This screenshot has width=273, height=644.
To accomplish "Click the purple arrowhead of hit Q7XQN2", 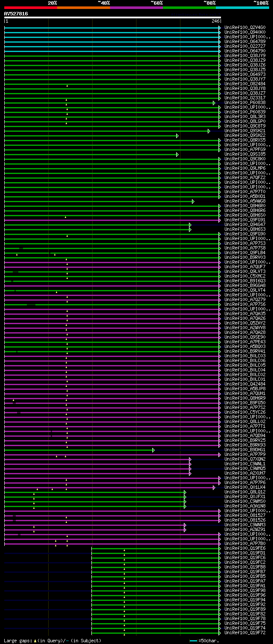I will (190, 459).
